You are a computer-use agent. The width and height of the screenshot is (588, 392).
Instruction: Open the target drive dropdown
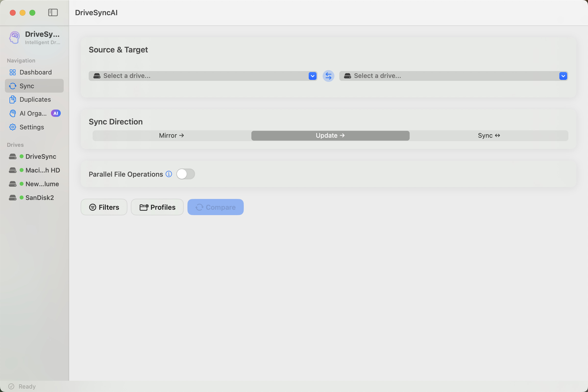pyautogui.click(x=453, y=76)
